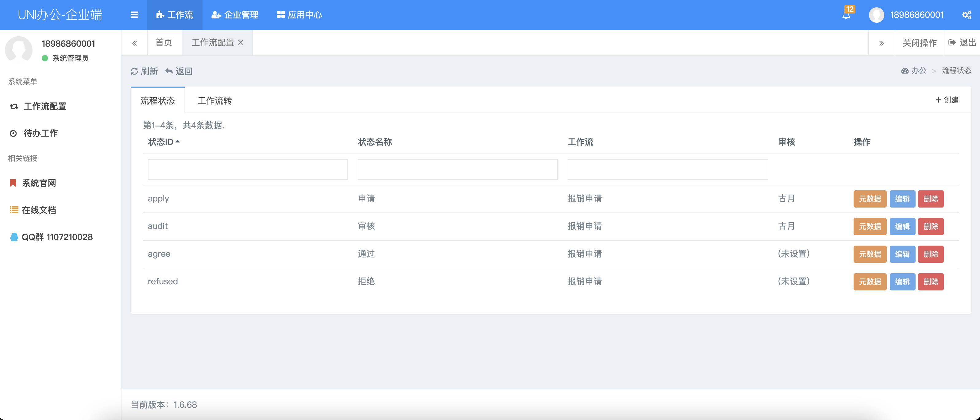Switch to the 工作流转 tab

(x=214, y=100)
